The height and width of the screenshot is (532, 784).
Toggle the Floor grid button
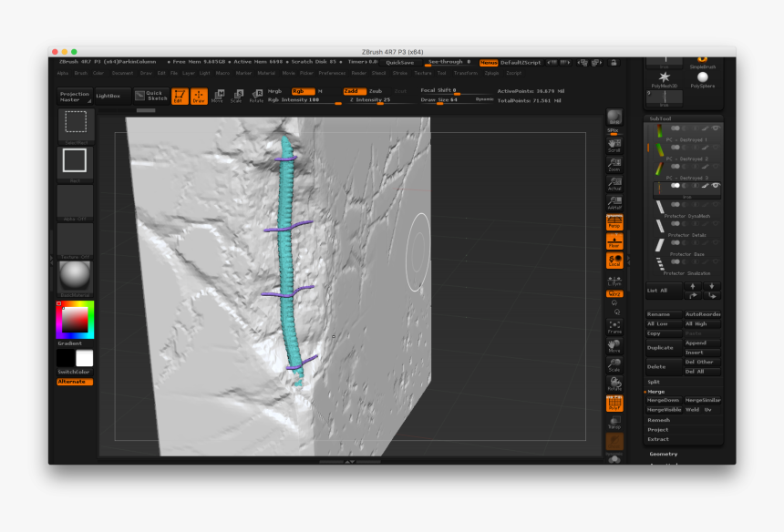point(614,240)
